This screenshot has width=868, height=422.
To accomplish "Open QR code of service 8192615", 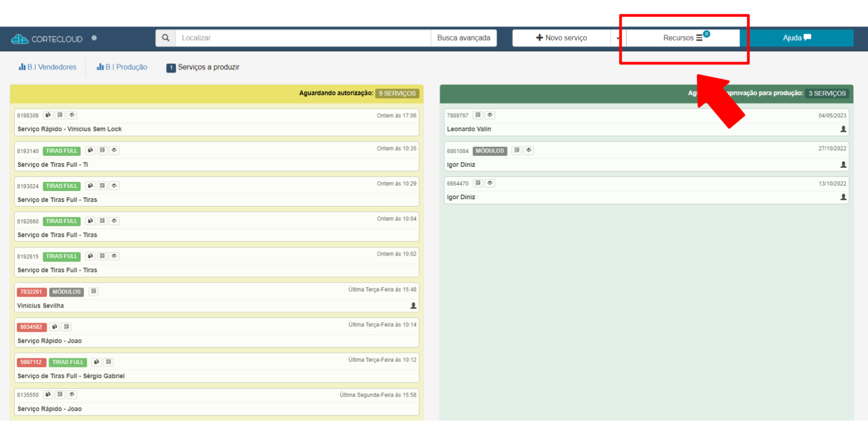I will (102, 256).
